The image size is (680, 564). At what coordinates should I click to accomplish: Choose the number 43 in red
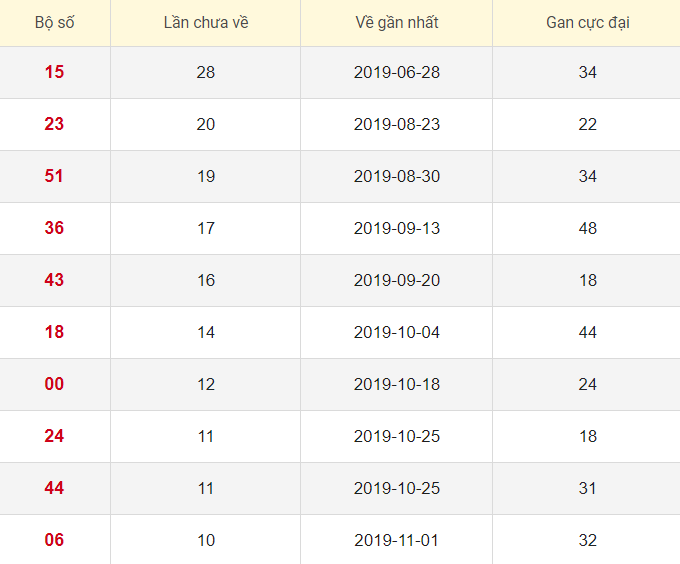(54, 280)
